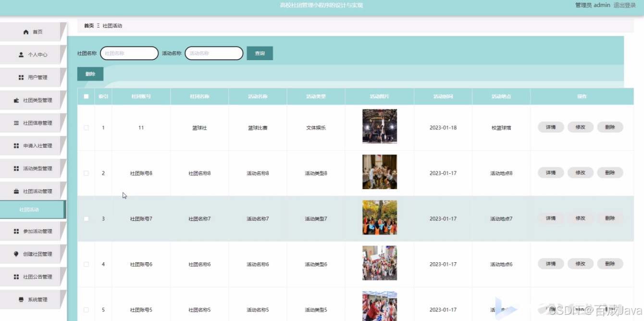
Task: Click the person icon beside 个人中心
Action: [x=21, y=55]
